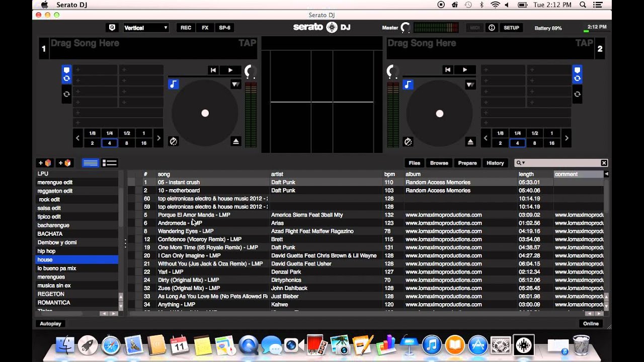Image resolution: width=644 pixels, height=362 pixels.
Task: Click the quantize Q icon
Action: 112,28
